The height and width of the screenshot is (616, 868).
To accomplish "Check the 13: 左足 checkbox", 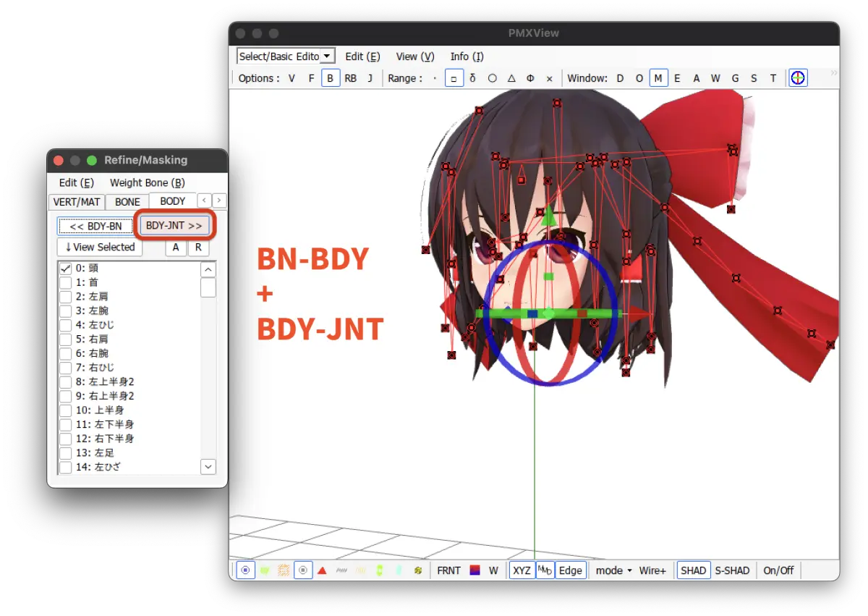I will coord(66,452).
